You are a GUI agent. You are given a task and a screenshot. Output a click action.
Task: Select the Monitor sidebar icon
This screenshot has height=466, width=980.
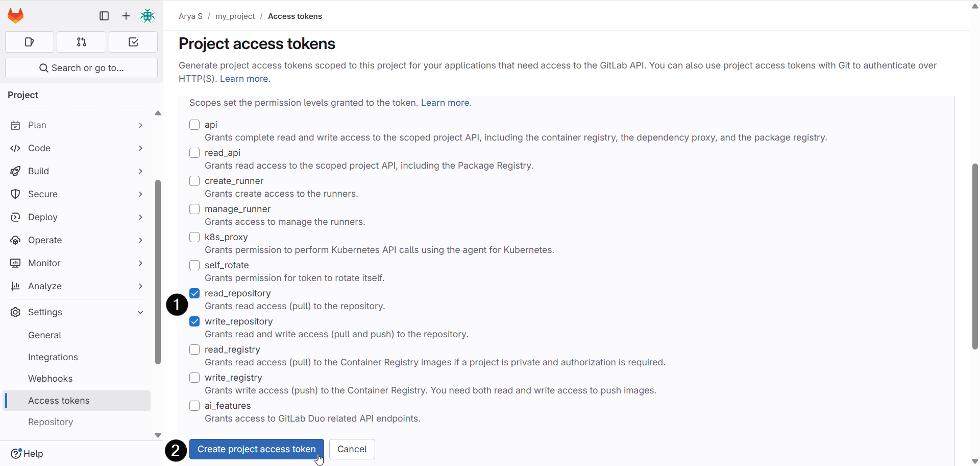[16, 263]
